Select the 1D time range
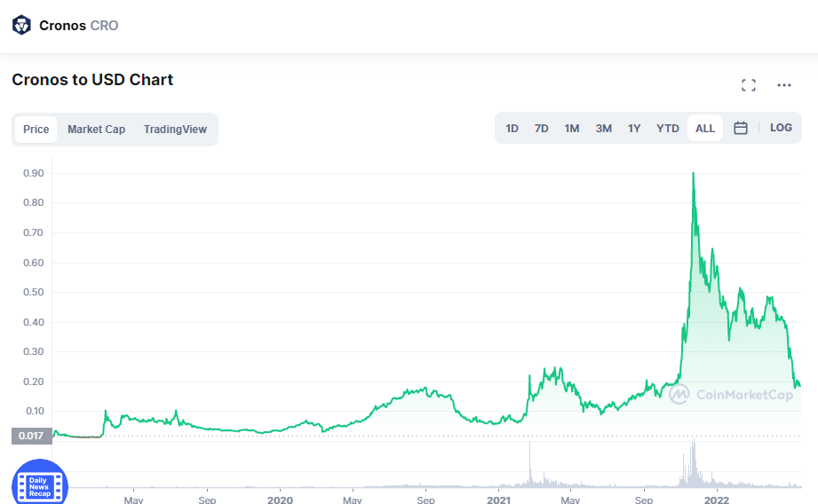 [512, 128]
